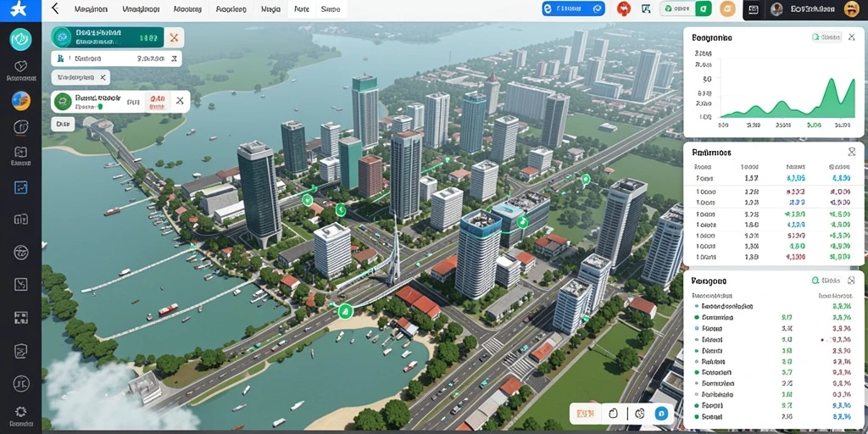Click the round dial icon in bottom toolbar
This screenshot has height=434, width=868.
pyautogui.click(x=639, y=413)
